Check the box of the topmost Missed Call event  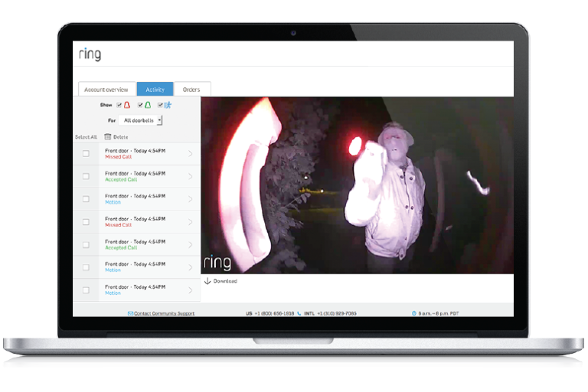[x=86, y=153]
